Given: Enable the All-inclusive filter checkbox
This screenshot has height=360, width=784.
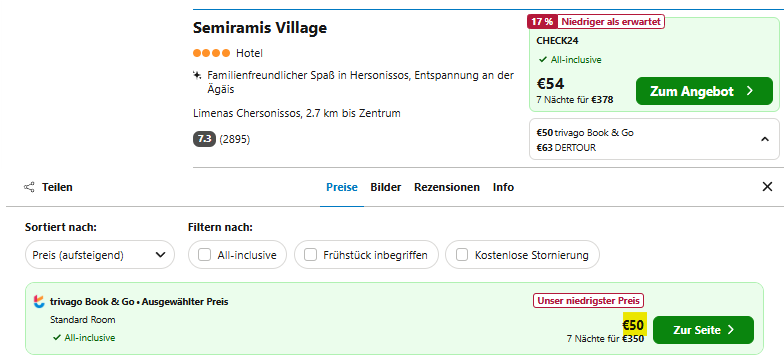Looking at the screenshot, I should tap(204, 255).
